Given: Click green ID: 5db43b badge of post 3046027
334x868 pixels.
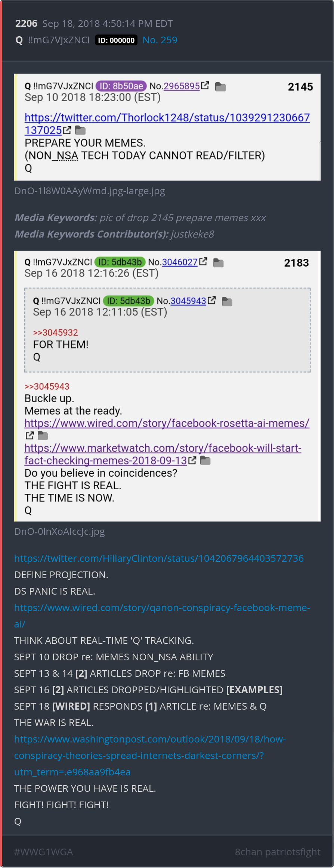Looking at the screenshot, I should coord(120,262).
